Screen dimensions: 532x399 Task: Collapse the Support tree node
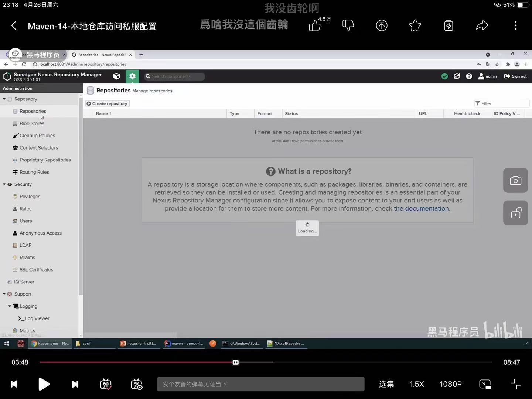tap(4, 294)
